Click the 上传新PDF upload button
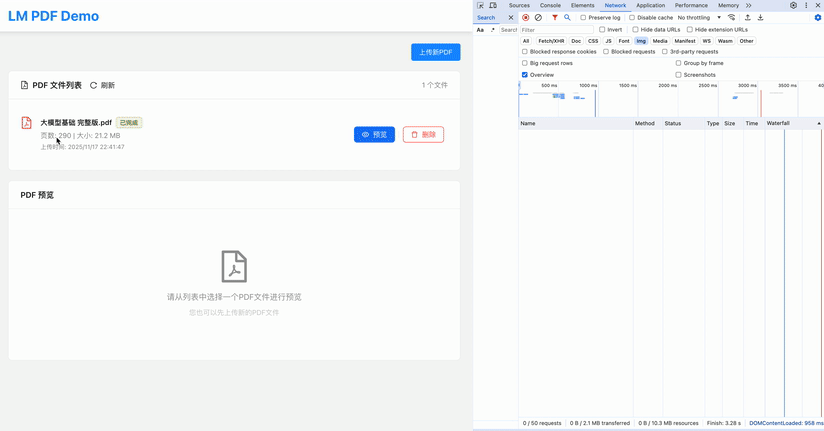Screen dimensions: 824x431 click(x=436, y=52)
